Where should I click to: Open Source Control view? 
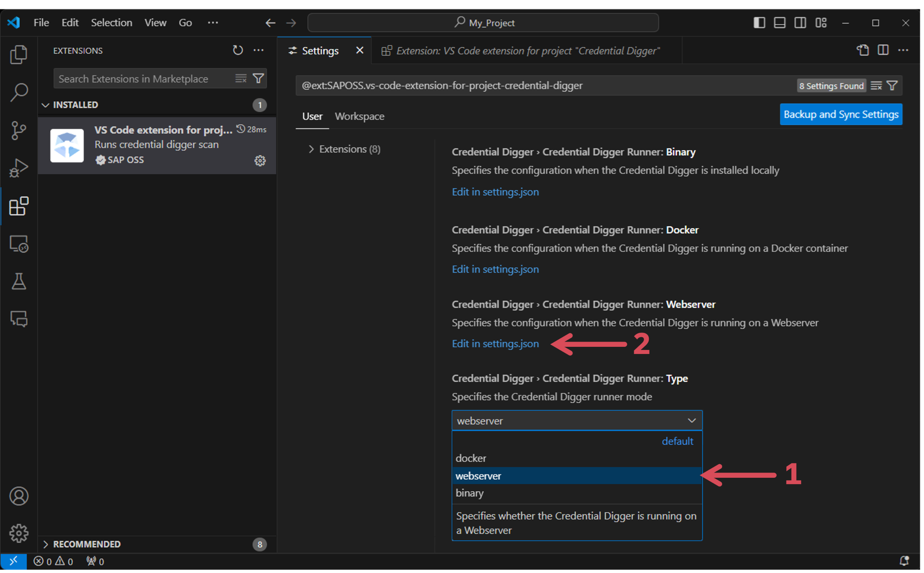click(19, 130)
